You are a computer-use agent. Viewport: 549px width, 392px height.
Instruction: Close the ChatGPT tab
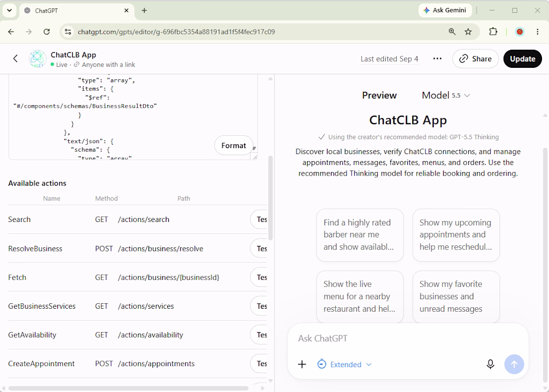click(x=126, y=10)
